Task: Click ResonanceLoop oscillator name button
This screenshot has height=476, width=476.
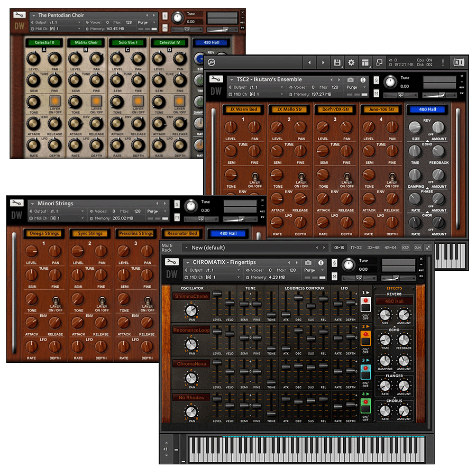Action: 191,330
